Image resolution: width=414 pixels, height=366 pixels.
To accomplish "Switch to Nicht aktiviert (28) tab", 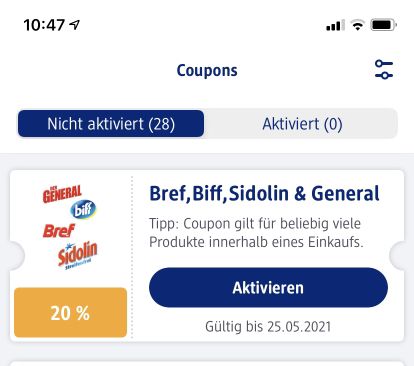I will (x=111, y=124).
